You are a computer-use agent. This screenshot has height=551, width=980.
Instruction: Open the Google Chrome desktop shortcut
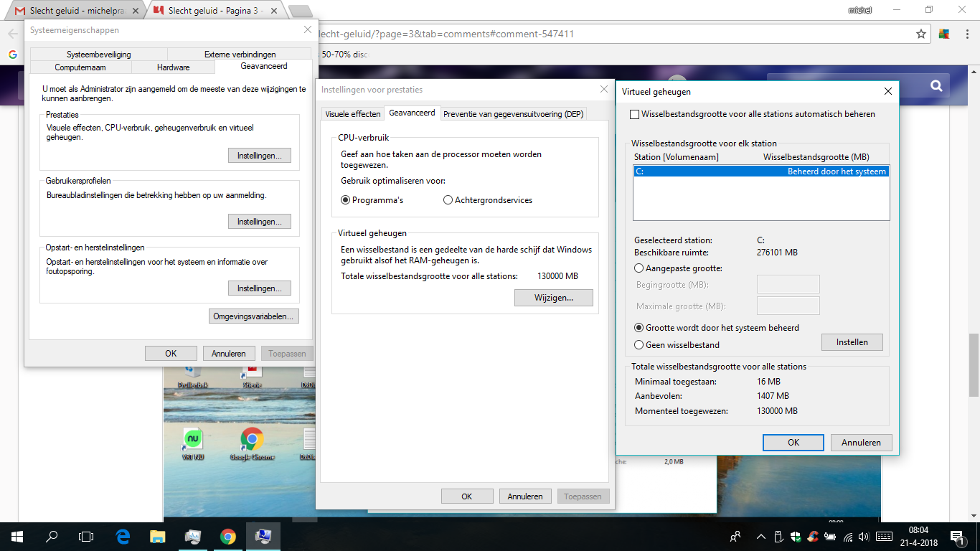pyautogui.click(x=252, y=443)
